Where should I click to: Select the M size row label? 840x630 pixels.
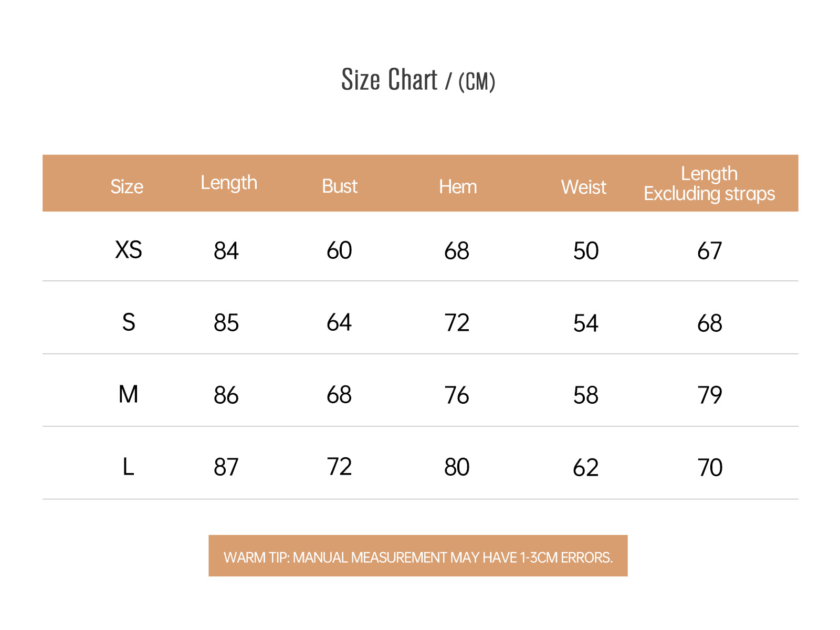pos(129,394)
